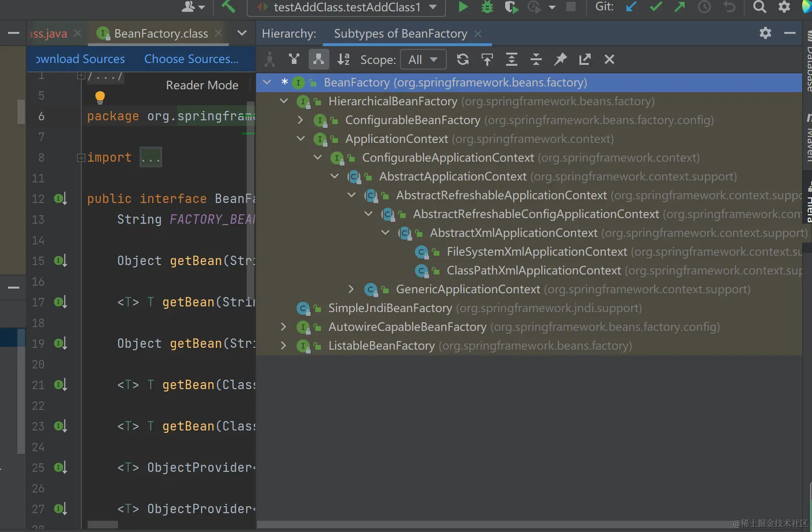Viewport: 812px width, 532px height.
Task: Collapse ApplicationContext node
Action: point(301,139)
